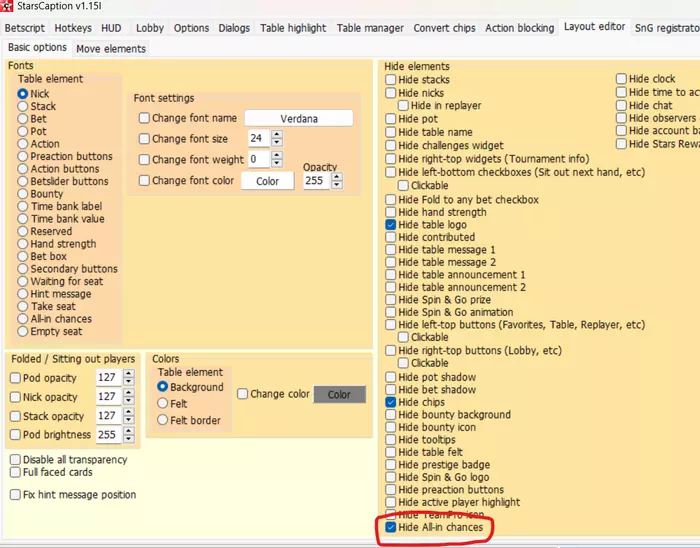Decrease the Nick opacity stepper

point(129,400)
